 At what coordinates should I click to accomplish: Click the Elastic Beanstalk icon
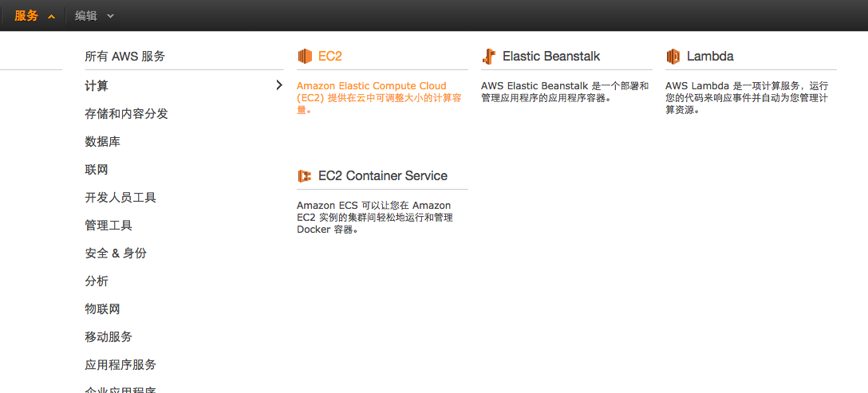click(x=488, y=57)
